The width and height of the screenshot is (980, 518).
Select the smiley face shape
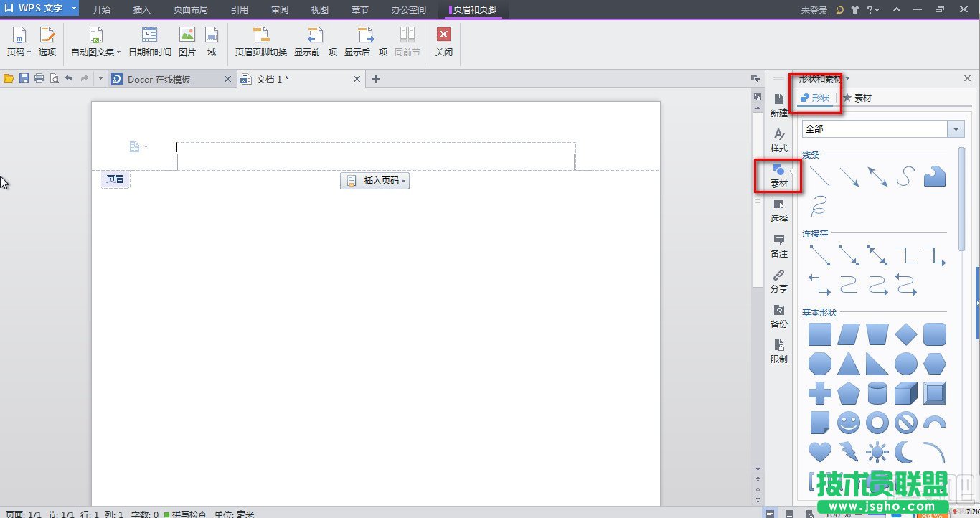(x=848, y=423)
